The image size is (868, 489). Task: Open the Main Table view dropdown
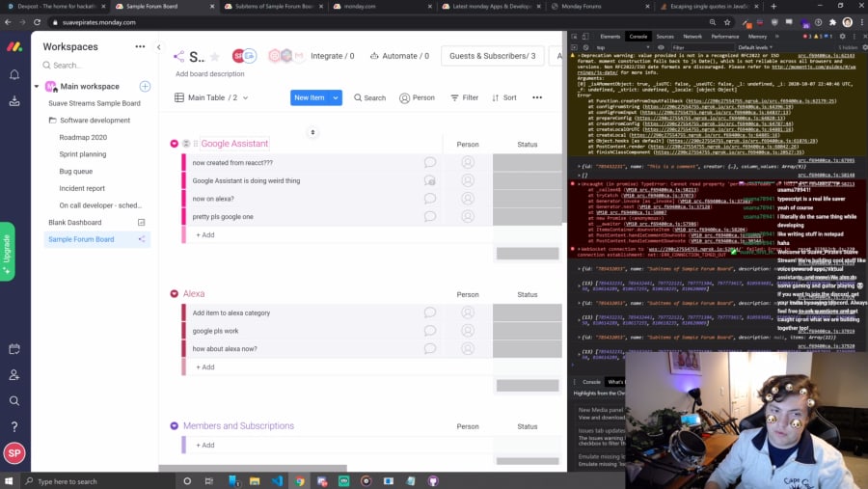[x=211, y=97]
